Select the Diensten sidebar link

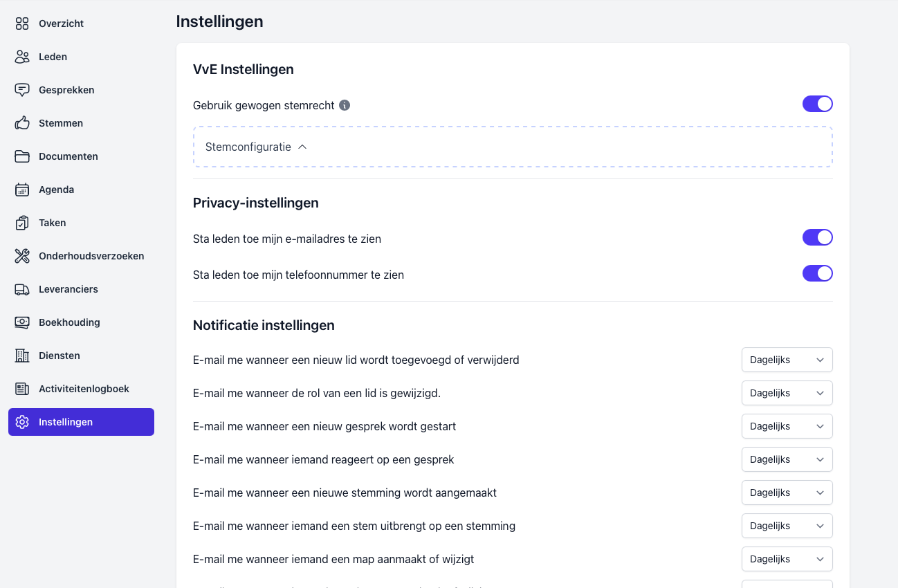pyautogui.click(x=59, y=356)
